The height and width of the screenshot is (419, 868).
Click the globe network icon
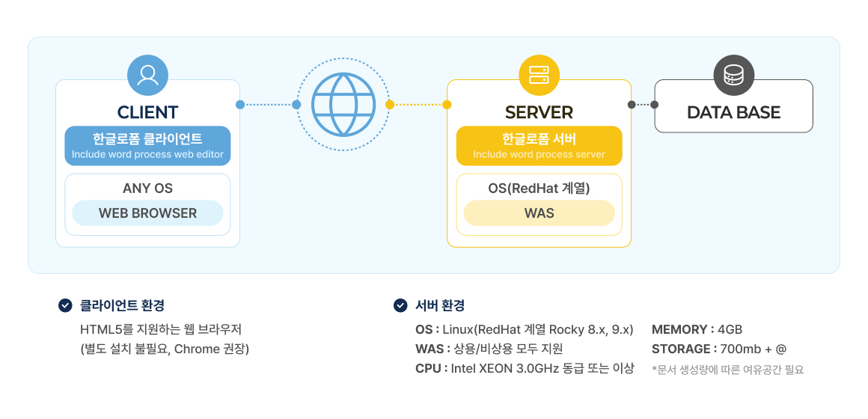tap(343, 105)
